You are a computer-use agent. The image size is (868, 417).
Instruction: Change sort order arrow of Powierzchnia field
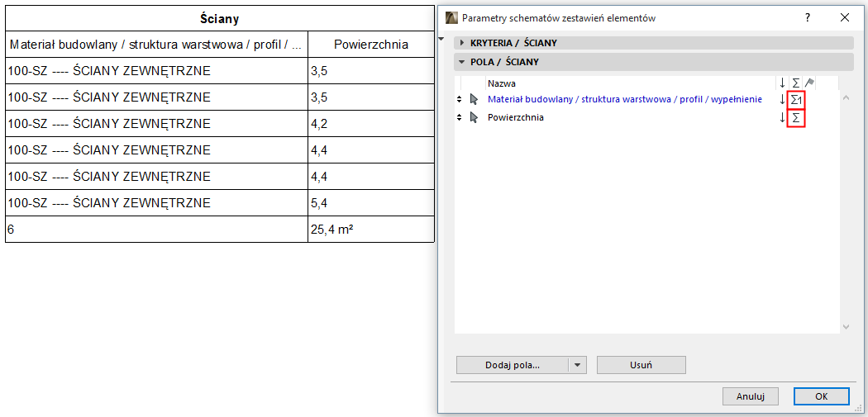click(782, 118)
